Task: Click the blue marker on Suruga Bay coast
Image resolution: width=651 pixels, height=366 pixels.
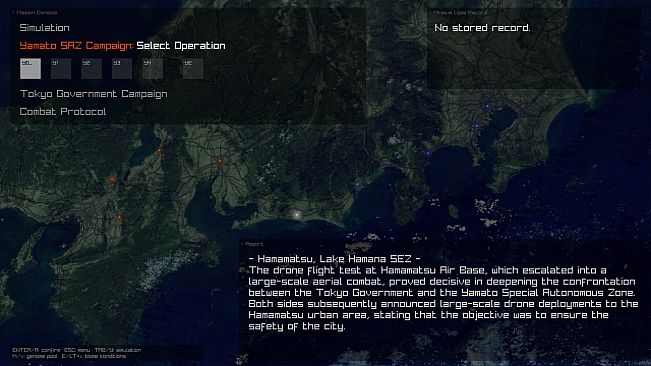Action: point(358,184)
